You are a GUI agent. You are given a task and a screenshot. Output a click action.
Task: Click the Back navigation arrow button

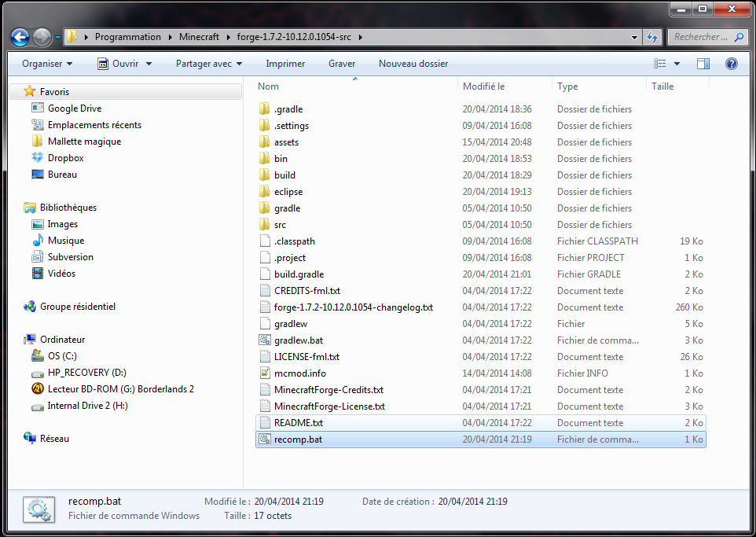(x=20, y=37)
